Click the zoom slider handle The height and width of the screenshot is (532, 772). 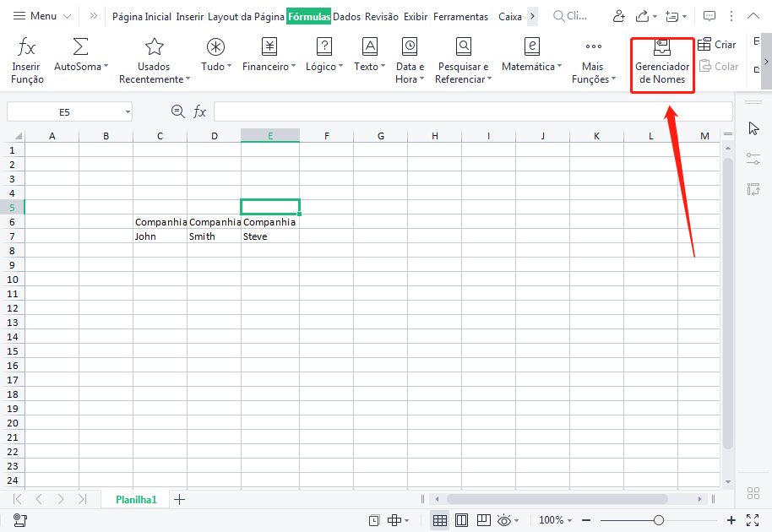click(659, 520)
